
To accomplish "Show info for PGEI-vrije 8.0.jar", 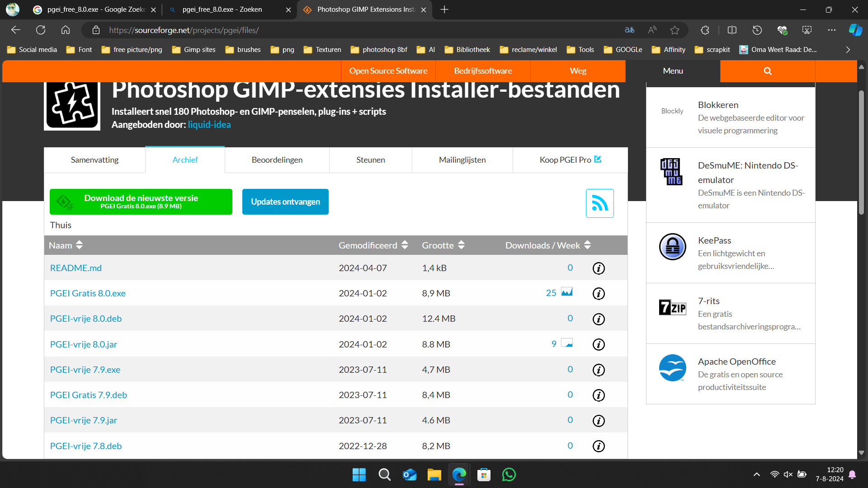I will [x=599, y=344].
